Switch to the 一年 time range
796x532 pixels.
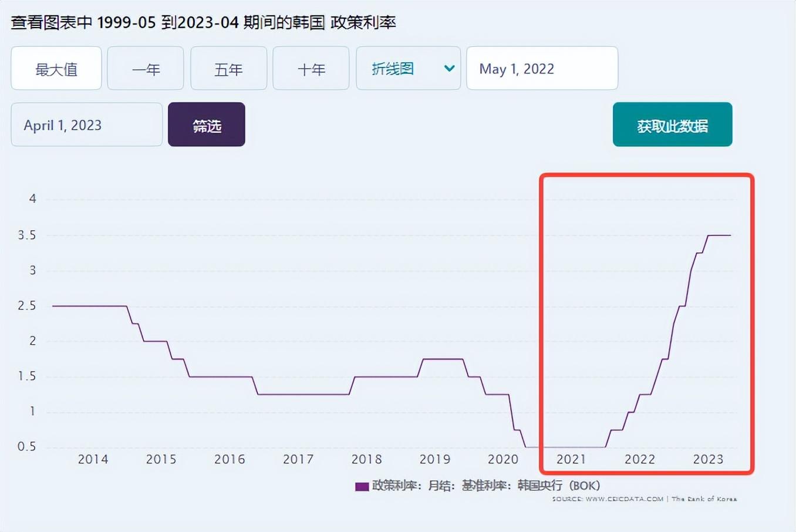pyautogui.click(x=145, y=68)
